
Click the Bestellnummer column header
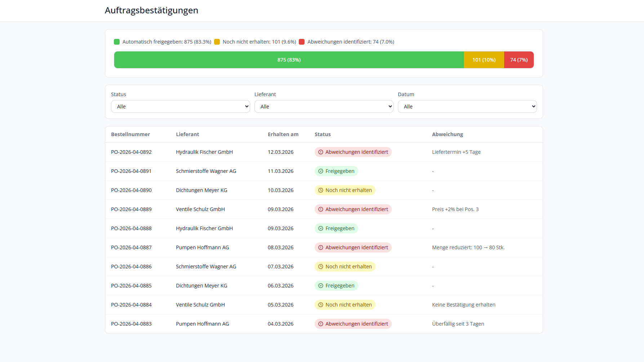pyautogui.click(x=130, y=134)
